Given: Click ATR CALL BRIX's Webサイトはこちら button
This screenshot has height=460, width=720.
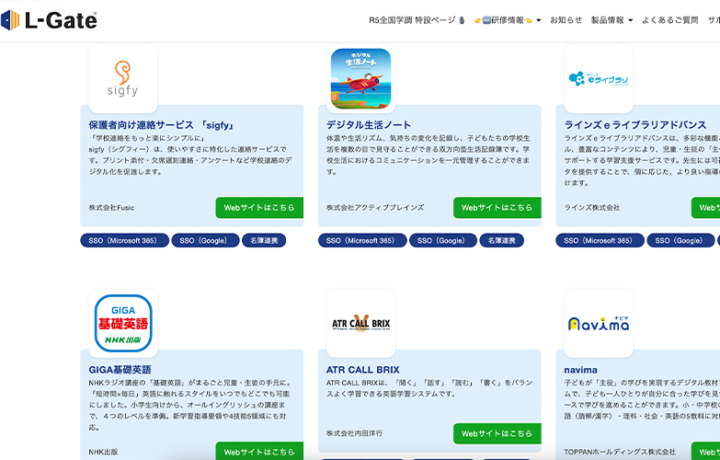Looking at the screenshot, I should pyautogui.click(x=497, y=434).
